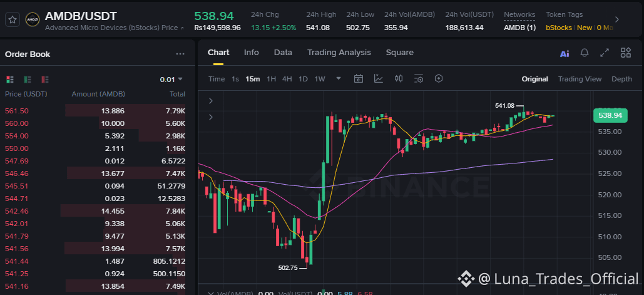Select the 1s interval
The width and height of the screenshot is (644, 295).
[x=235, y=79]
